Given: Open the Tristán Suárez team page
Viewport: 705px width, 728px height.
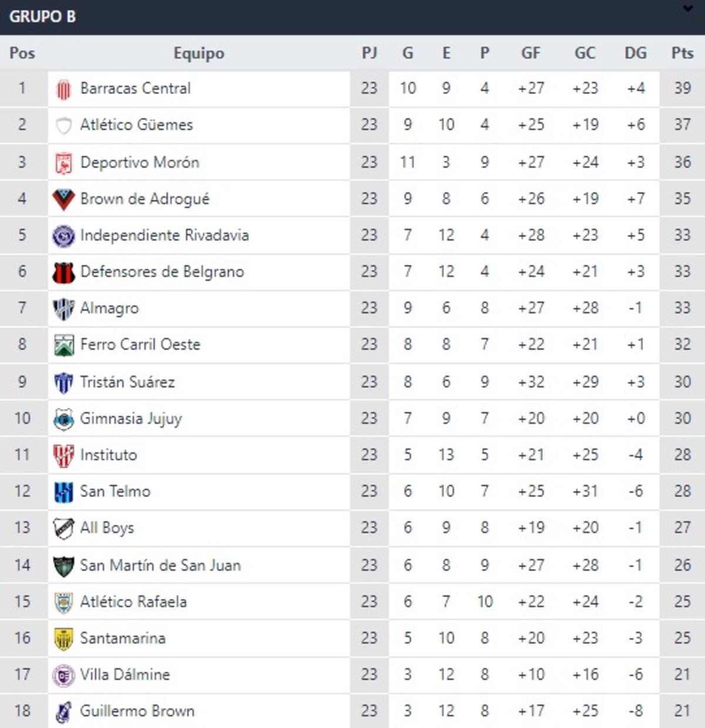Looking at the screenshot, I should [x=128, y=382].
